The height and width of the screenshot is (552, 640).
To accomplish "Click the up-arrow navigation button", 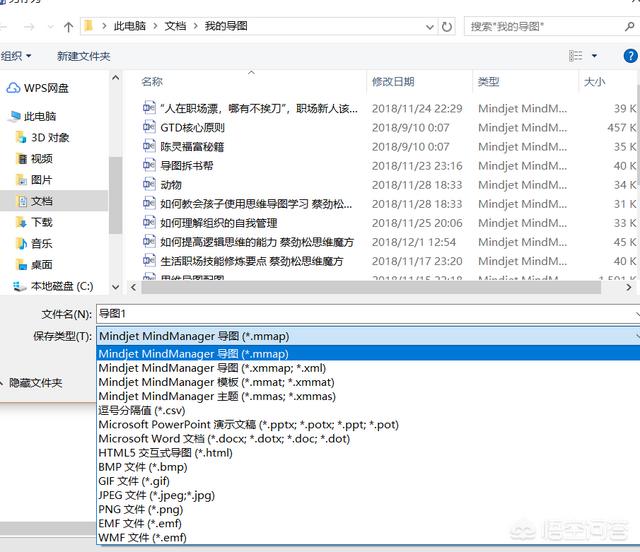I will coord(68,25).
